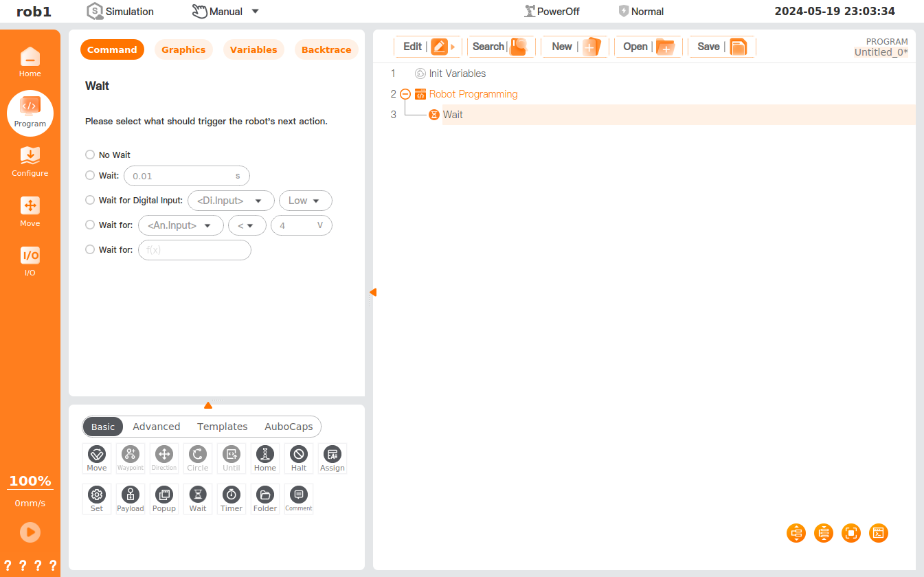
Task: Choose the Assign command icon
Action: 333,457
